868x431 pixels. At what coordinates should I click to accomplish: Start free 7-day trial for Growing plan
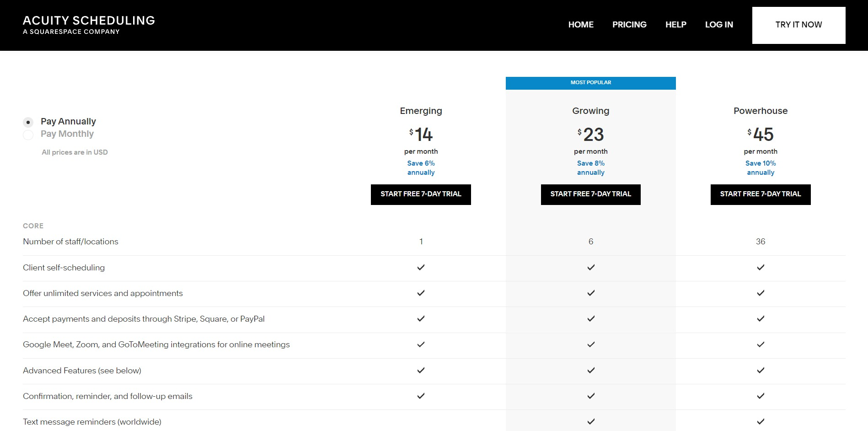[590, 194]
